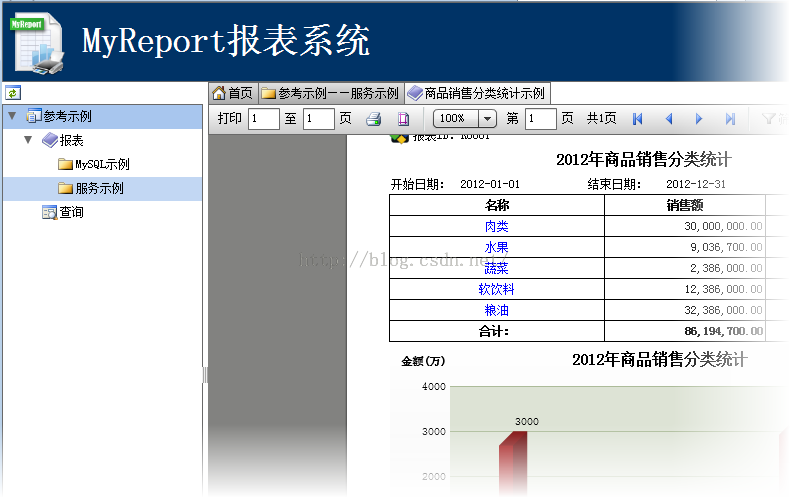790x498 pixels.
Task: Click the 9,036,700.00 sales cell
Action: coord(685,247)
